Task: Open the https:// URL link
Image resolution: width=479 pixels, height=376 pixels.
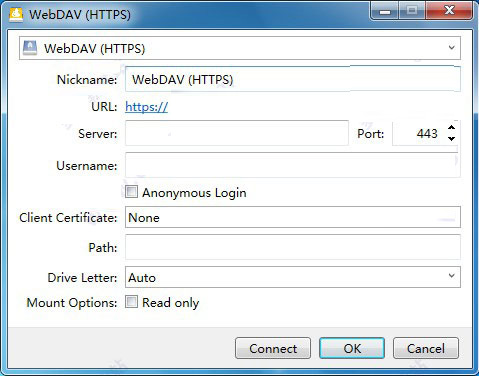Action: [147, 107]
